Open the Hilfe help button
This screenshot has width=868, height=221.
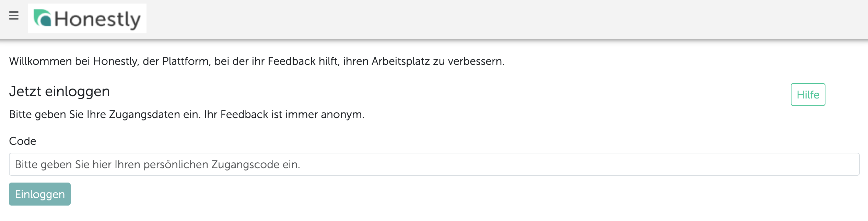(x=808, y=95)
